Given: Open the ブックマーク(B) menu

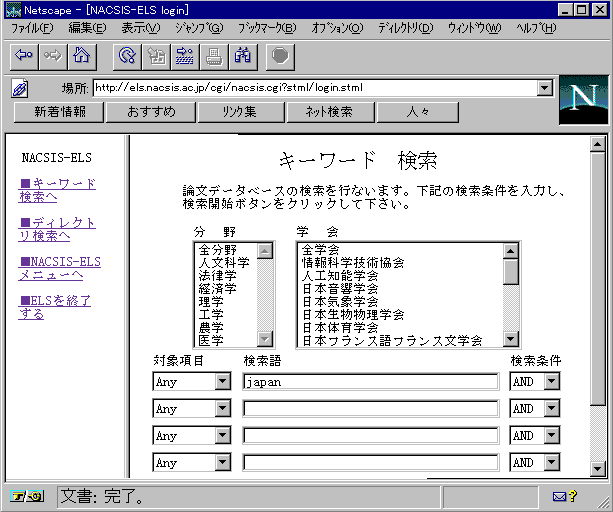Looking at the screenshot, I should coord(267,28).
